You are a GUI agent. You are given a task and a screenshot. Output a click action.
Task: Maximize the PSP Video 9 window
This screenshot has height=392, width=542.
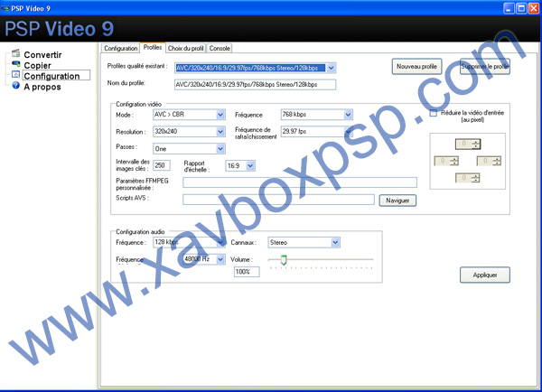[521, 8]
